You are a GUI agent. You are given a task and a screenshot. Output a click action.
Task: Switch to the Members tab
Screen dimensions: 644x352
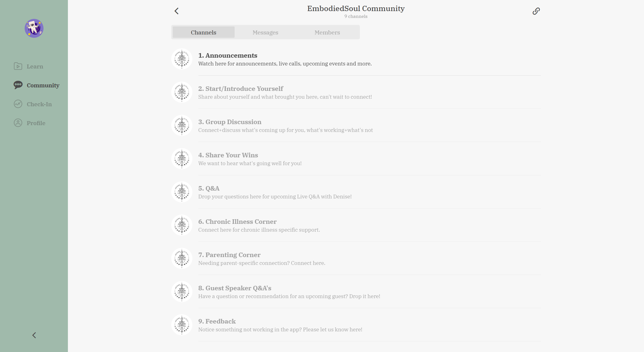click(327, 32)
